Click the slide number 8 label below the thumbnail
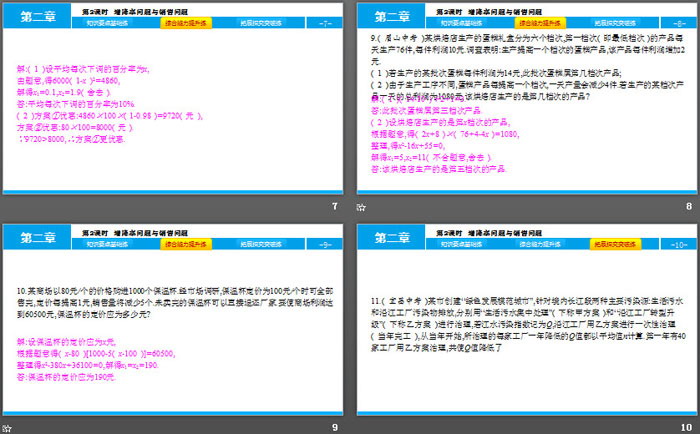Image resolution: width=700 pixels, height=434 pixels. [x=688, y=206]
